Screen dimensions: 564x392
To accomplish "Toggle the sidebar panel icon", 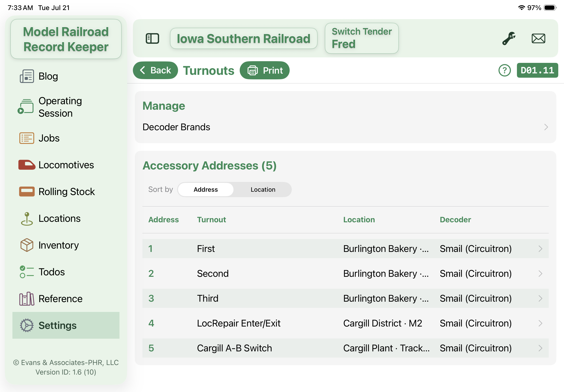I will pyautogui.click(x=152, y=38).
